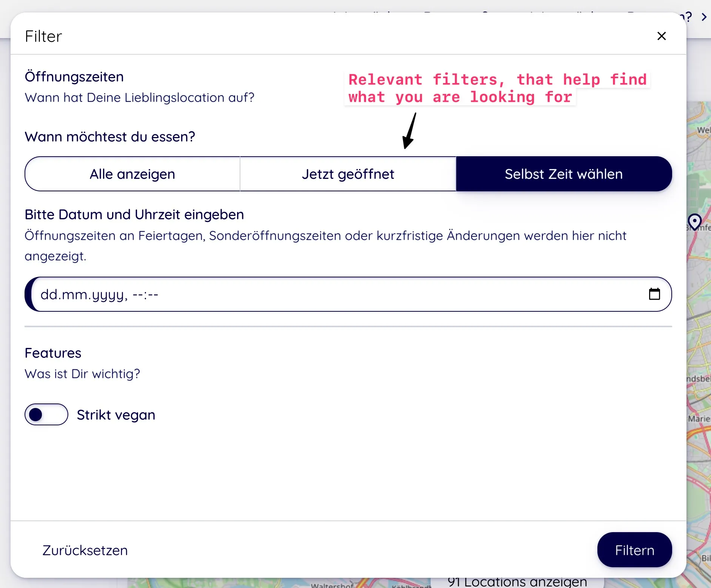
Task: Click the "Öffnungszeiten" section heading
Action: click(74, 77)
